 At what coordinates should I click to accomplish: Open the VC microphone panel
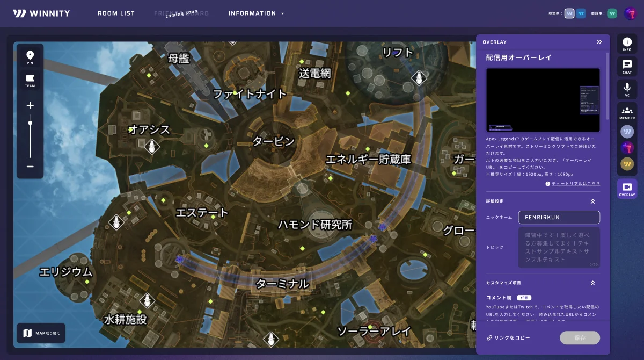[x=627, y=90]
